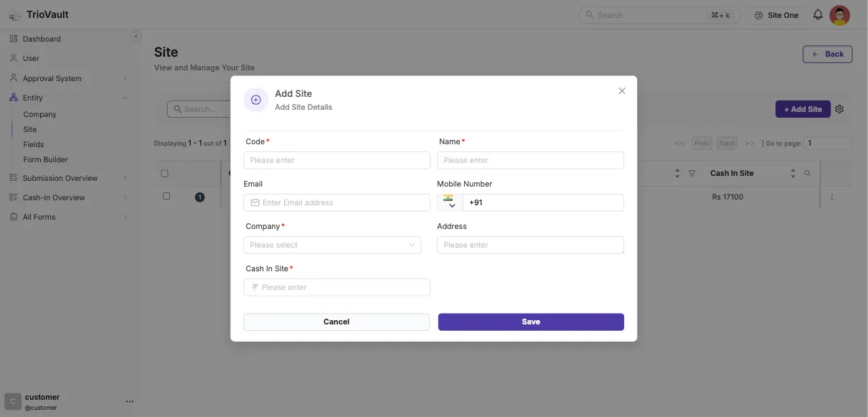Open the Company page from Entity menu
868x417 pixels.
click(39, 113)
